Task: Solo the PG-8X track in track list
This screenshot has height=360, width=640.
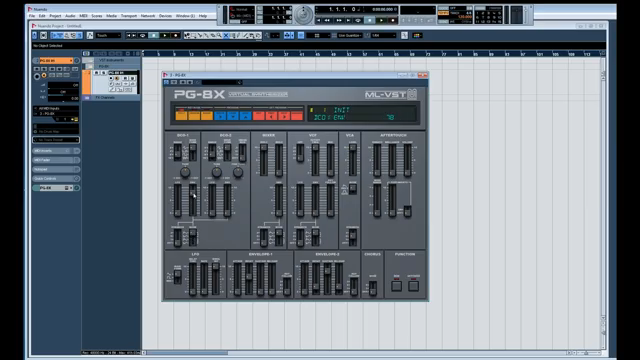Action: coord(103,73)
